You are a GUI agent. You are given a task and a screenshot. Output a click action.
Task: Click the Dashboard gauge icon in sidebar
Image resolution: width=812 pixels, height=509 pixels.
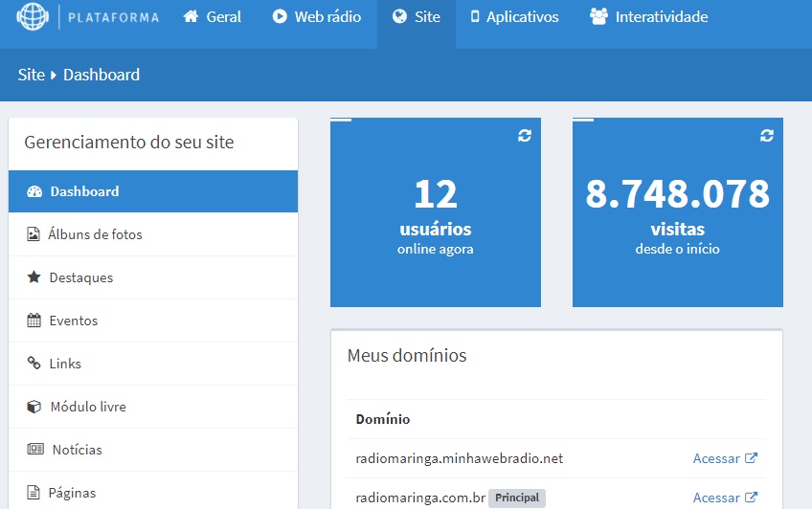click(x=34, y=191)
